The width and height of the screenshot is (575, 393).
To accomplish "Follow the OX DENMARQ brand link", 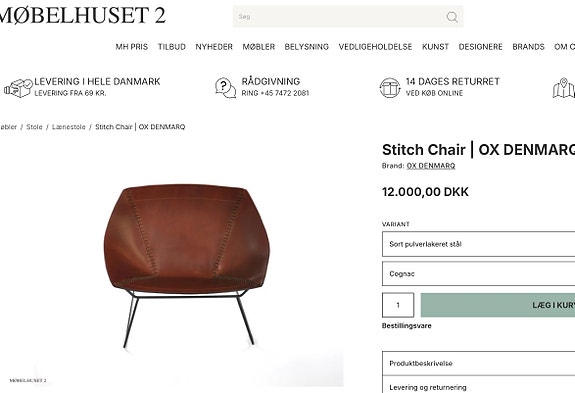I will coord(431,166).
